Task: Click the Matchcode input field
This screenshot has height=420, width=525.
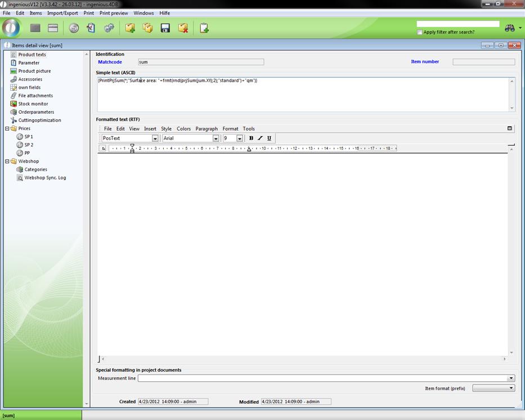Action: pyautogui.click(x=201, y=62)
